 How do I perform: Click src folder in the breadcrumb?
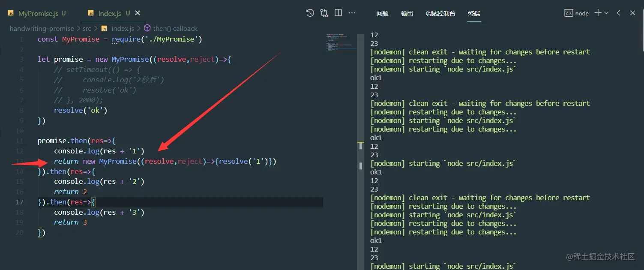click(x=87, y=28)
